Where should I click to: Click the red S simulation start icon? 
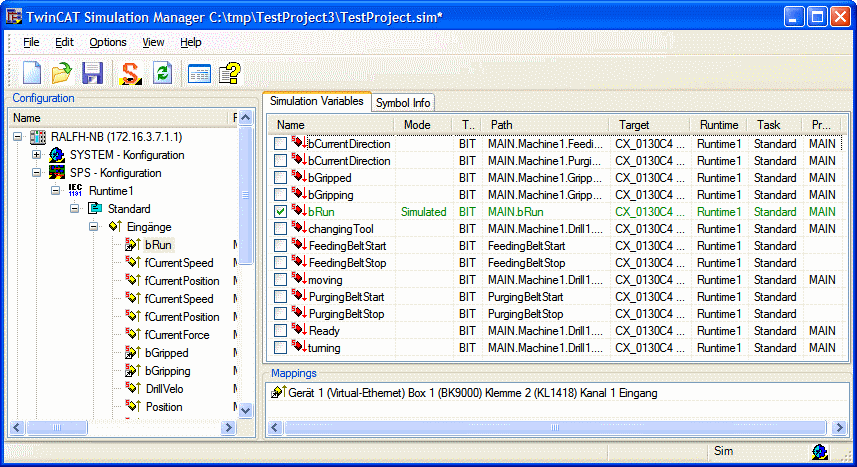pyautogui.click(x=130, y=73)
